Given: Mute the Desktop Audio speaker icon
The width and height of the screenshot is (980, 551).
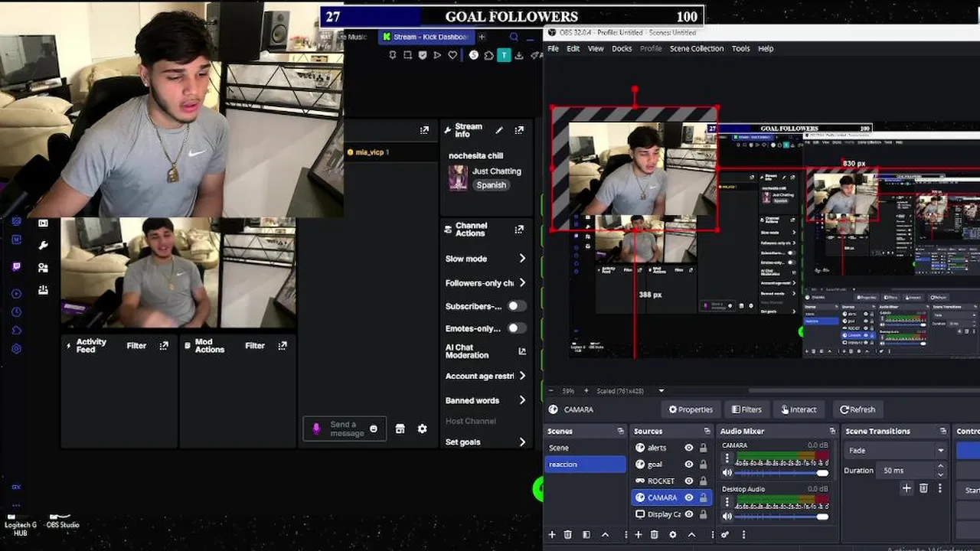Looking at the screenshot, I should tap(727, 517).
